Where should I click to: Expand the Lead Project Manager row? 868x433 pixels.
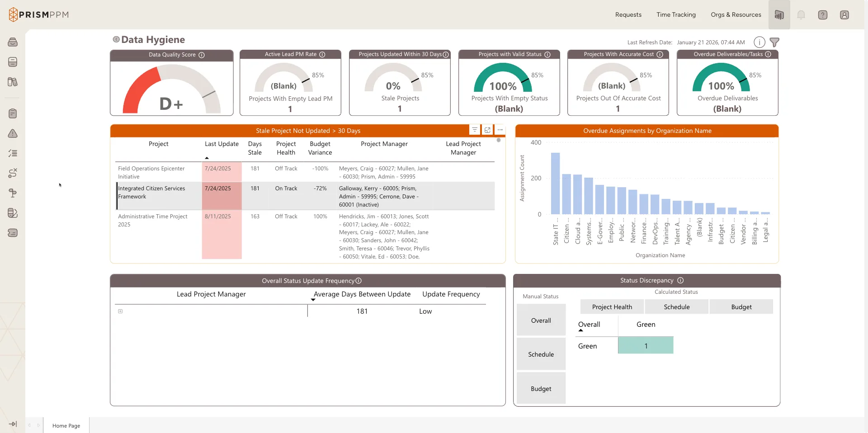click(120, 311)
